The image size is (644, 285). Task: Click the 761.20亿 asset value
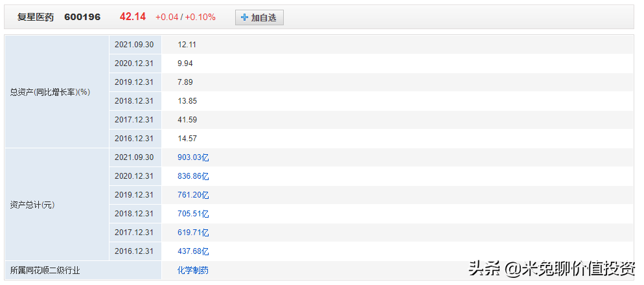coord(193,195)
